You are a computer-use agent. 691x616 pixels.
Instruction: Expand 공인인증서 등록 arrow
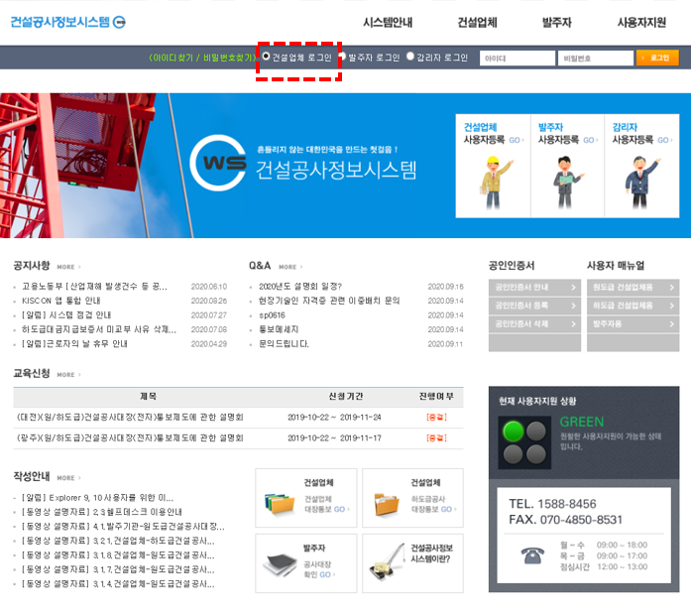pyautogui.click(x=573, y=306)
